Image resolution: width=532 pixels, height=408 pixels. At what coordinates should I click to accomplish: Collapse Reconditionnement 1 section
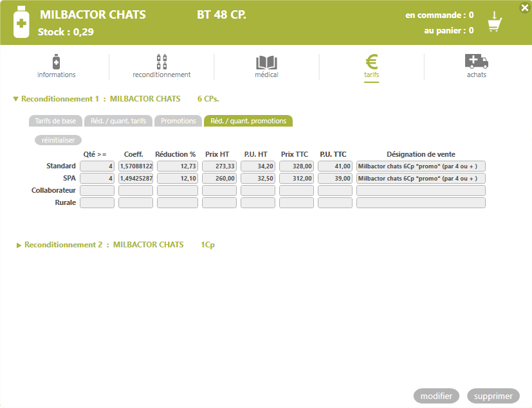point(15,99)
